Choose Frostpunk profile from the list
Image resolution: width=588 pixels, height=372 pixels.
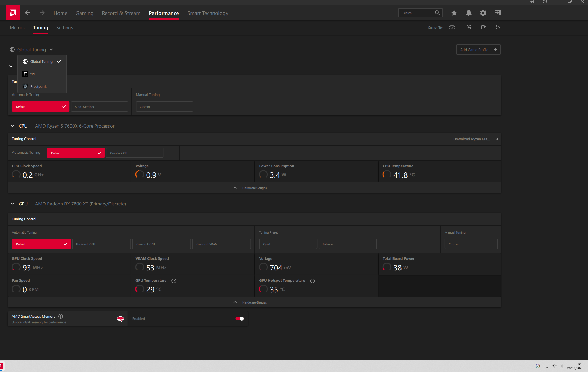[42, 86]
